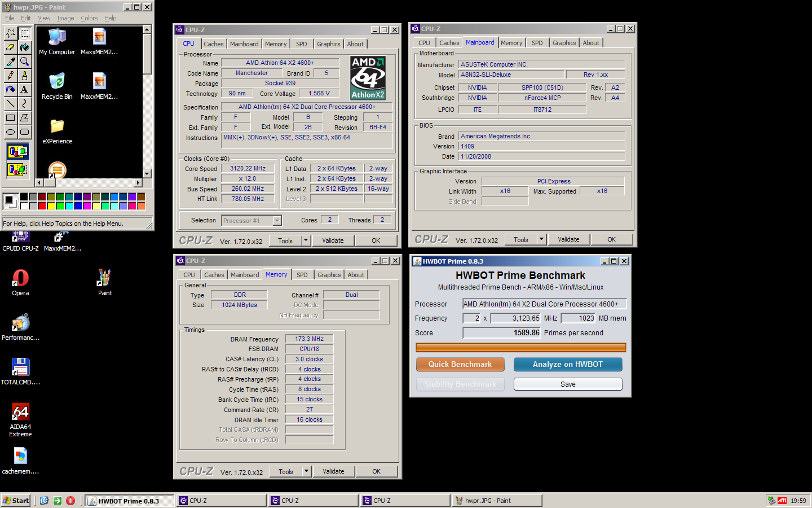Screen dimensions: 812x508
Task: Open the Tools dropdown arrow in CPU window
Action: [306, 240]
